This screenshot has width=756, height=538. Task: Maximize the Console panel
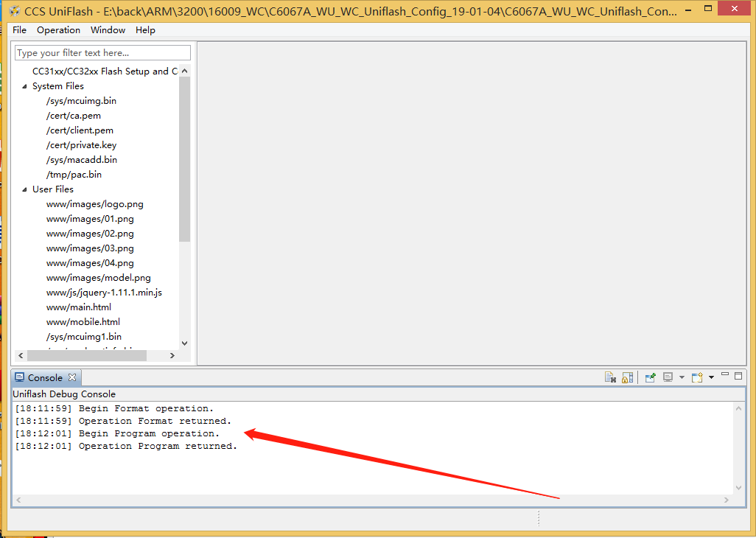click(x=738, y=376)
